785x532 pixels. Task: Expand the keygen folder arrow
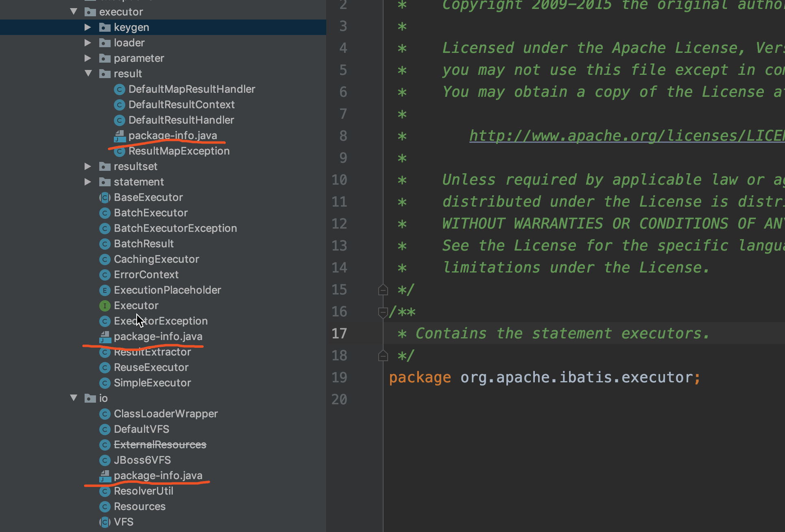(x=87, y=27)
